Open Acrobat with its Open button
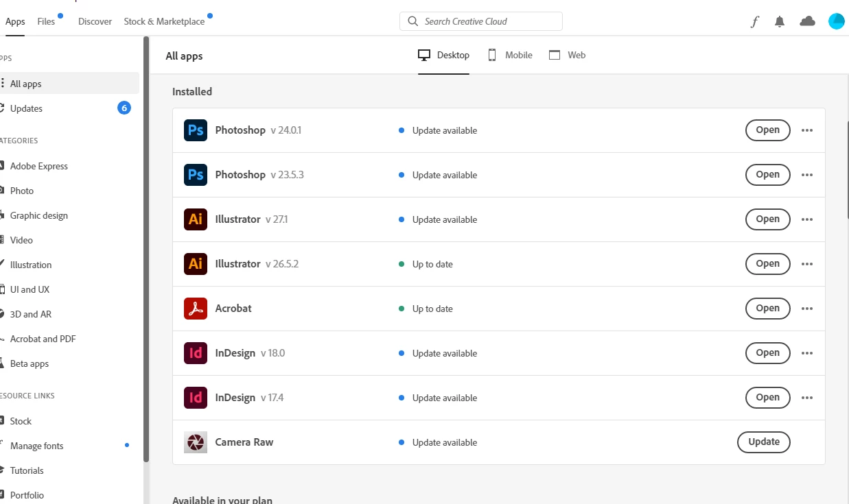The image size is (849, 504). pos(768,309)
